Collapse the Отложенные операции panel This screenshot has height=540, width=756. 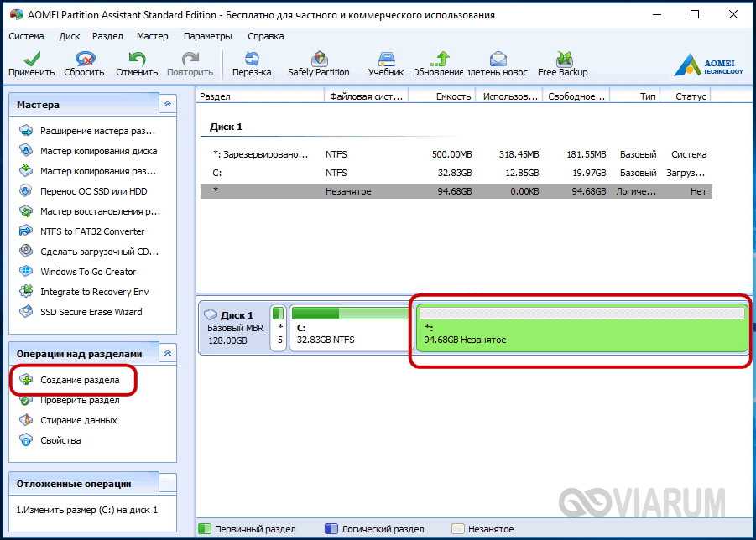point(168,483)
